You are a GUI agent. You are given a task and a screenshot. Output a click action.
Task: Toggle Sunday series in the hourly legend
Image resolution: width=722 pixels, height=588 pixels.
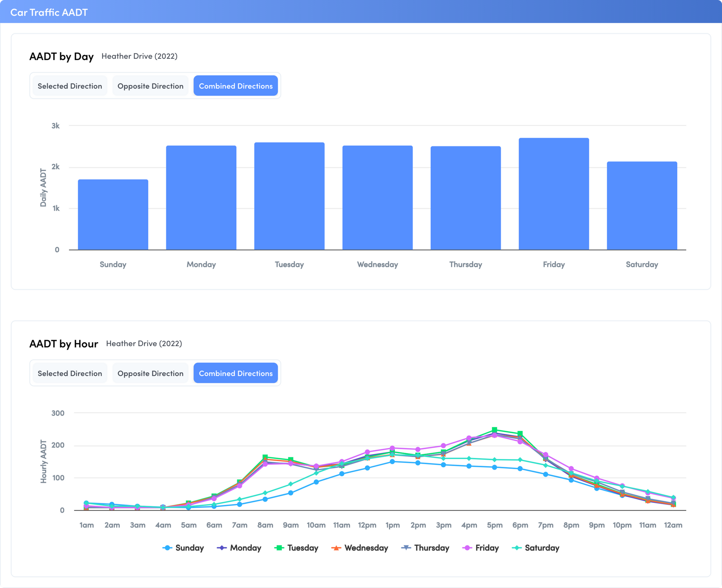183,548
